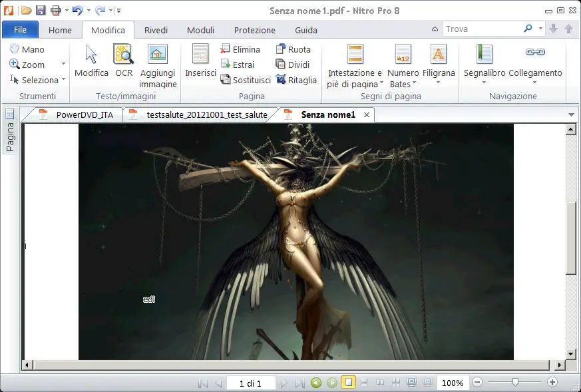The height and width of the screenshot is (392, 581).
Task: Open the Pagina side panel
Action: [10, 130]
